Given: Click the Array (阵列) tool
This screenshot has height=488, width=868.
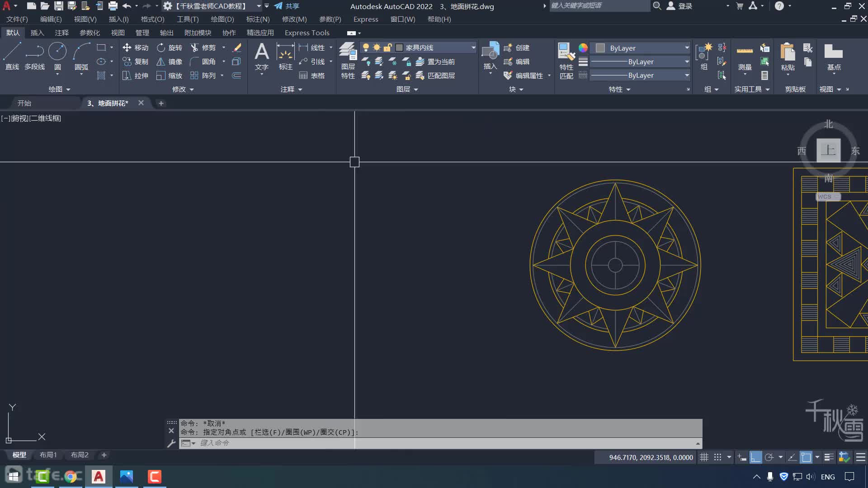Looking at the screenshot, I should point(203,75).
